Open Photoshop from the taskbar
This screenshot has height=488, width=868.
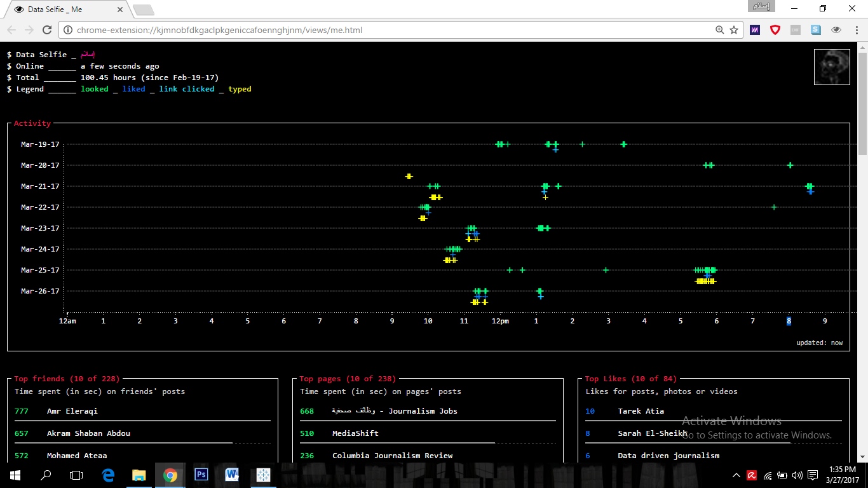point(201,475)
